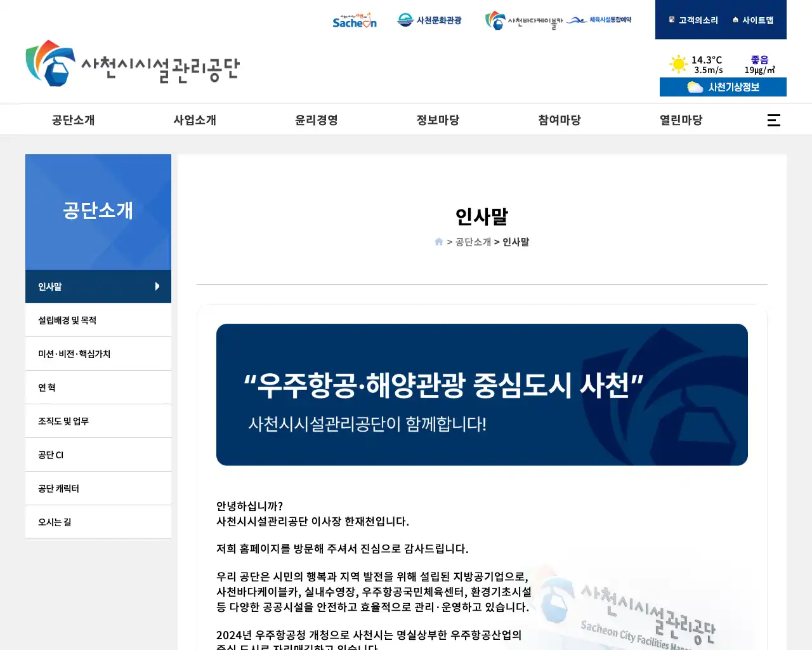The height and width of the screenshot is (650, 812).
Task: Open the 체육시설통합예약 logo link
Action: coord(599,20)
